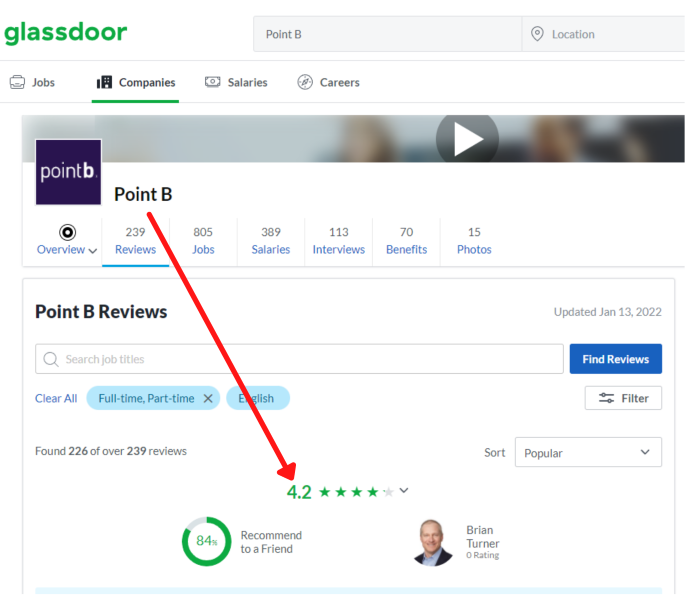The width and height of the screenshot is (700, 605).
Task: Play the Point B banner video
Action: pyautogui.click(x=466, y=139)
